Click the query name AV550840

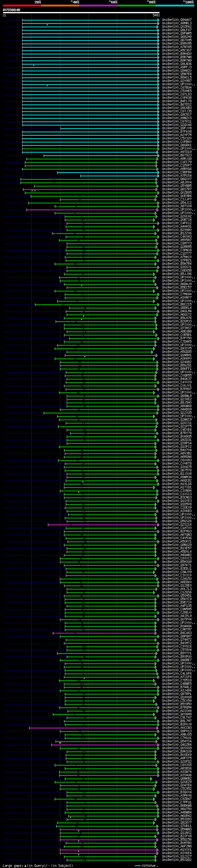pos(11,10)
